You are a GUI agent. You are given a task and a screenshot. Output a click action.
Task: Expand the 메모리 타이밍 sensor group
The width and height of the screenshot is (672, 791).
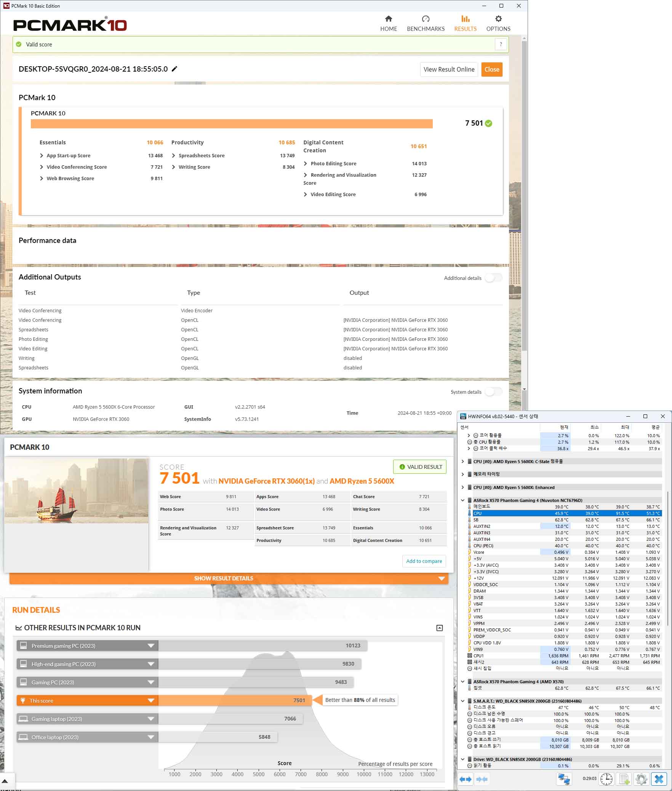463,475
